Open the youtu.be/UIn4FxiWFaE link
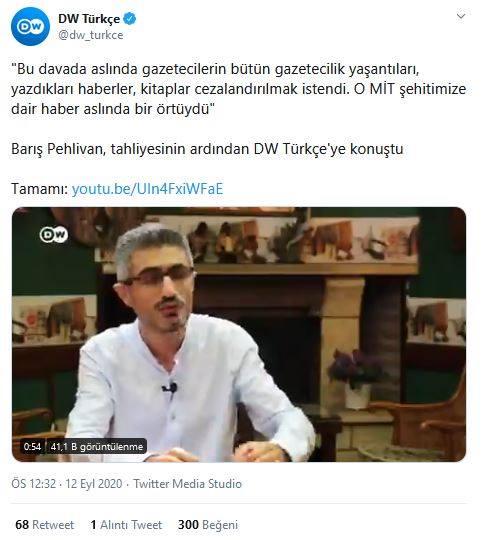 pos(147,189)
